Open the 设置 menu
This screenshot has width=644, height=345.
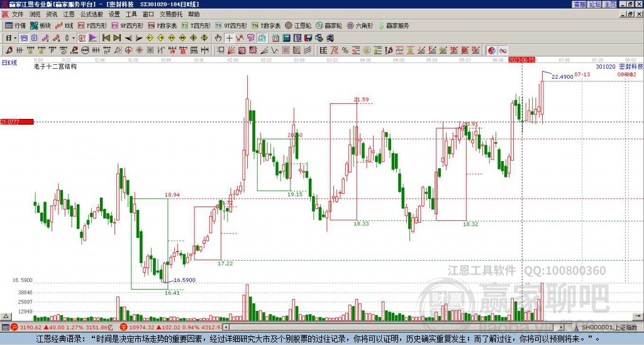pos(114,14)
